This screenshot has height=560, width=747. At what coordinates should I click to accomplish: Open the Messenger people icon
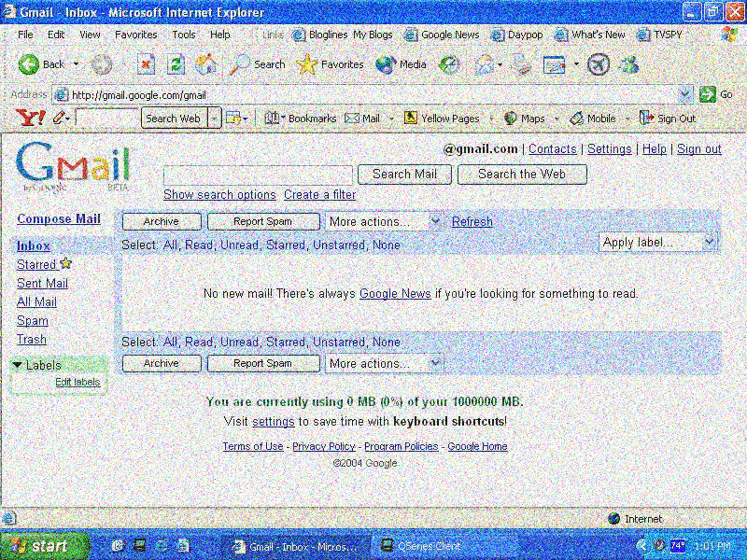(627, 64)
